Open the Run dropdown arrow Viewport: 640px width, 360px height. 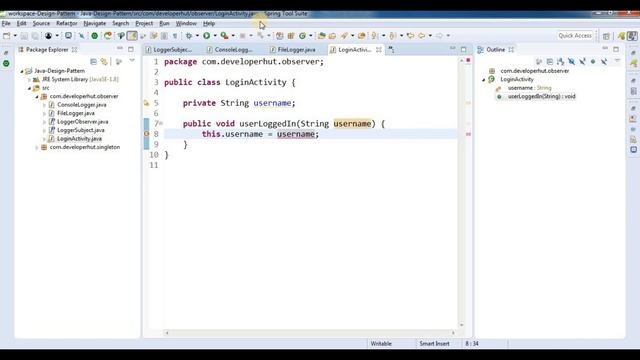pyautogui.click(x=215, y=36)
